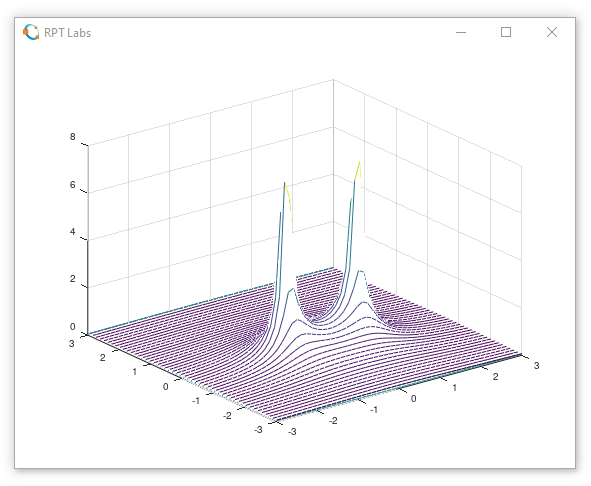Click the z-axis tick label 0
This screenshot has width=591, height=486.
72,327
